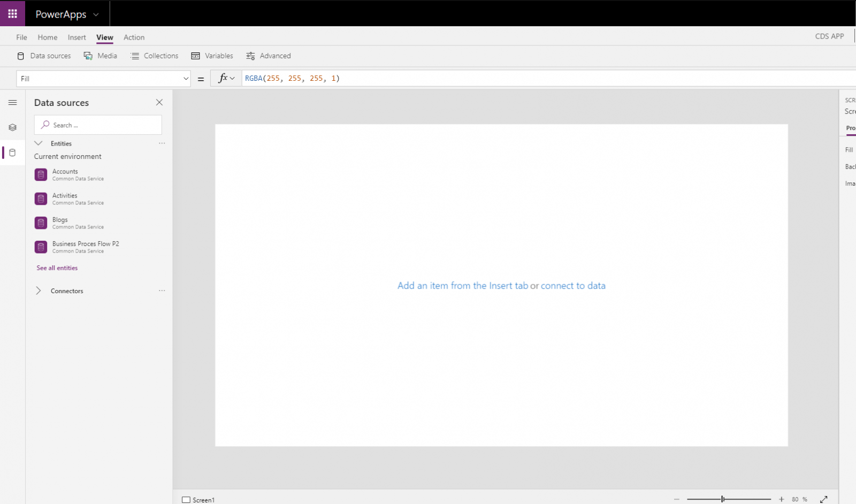The width and height of the screenshot is (856, 504).
Task: Open the Advanced settings from ribbon
Action: [x=269, y=56]
